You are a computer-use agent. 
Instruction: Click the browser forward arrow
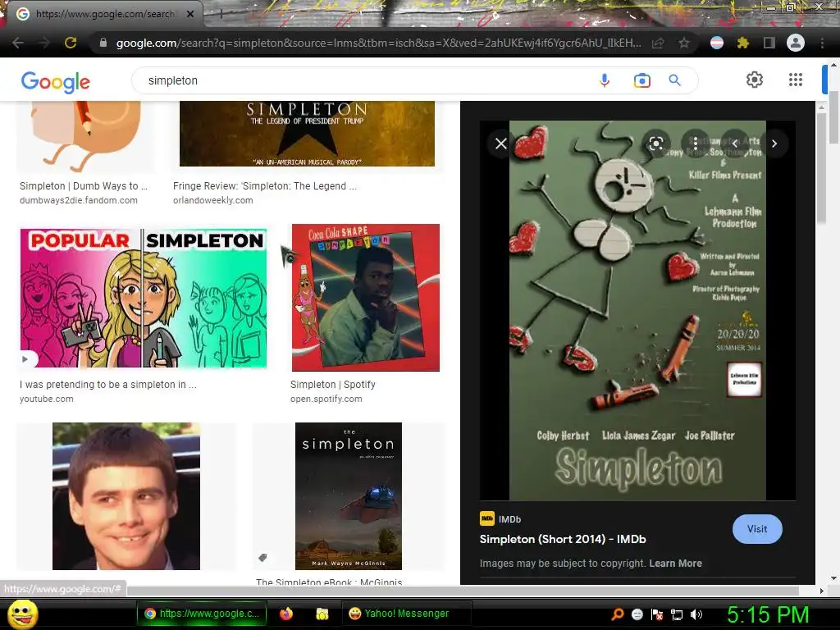[44, 43]
